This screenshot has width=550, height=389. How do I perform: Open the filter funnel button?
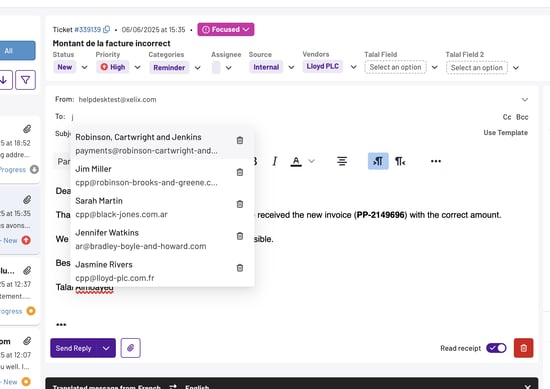click(25, 80)
